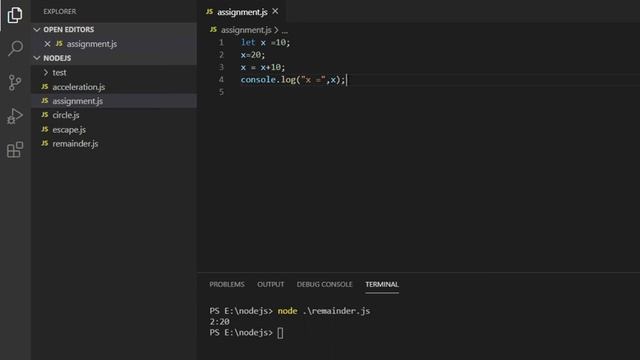Place cursor on 'let x =10;' line
This screenshot has height=360, width=640.
click(265, 42)
